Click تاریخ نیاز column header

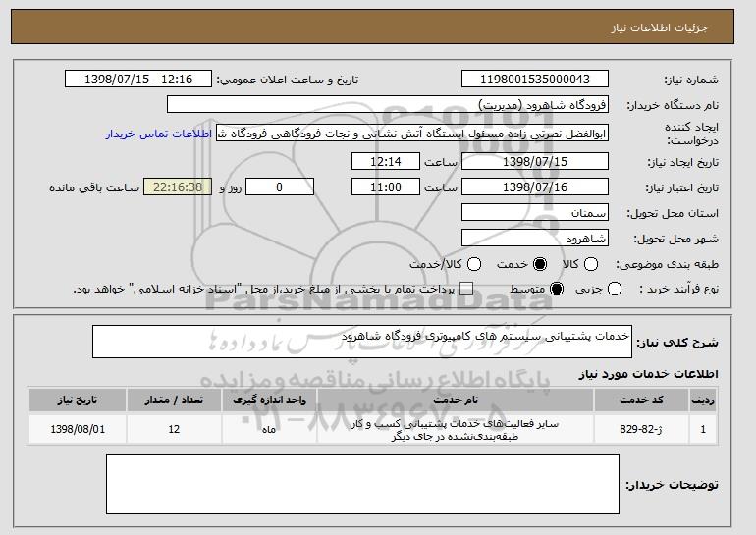(78, 401)
